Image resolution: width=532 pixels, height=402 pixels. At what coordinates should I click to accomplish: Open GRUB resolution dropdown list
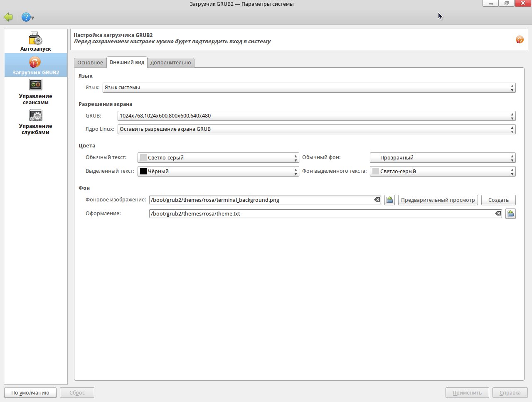[x=316, y=116]
